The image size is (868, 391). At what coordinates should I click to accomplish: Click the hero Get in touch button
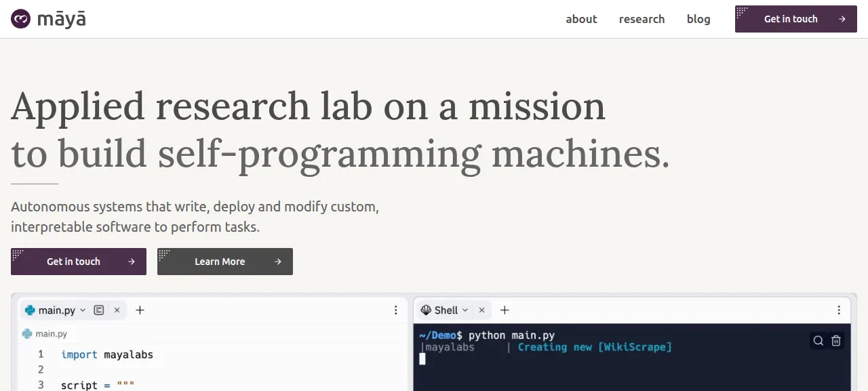(x=79, y=262)
